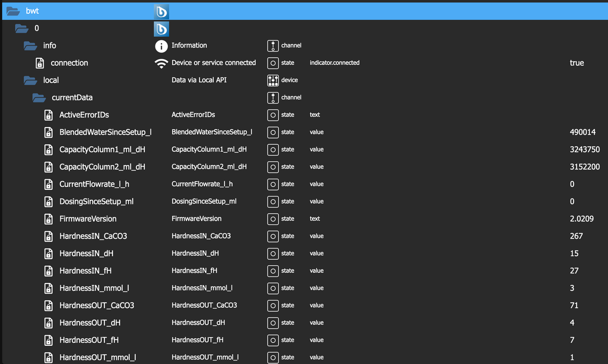608x364 pixels.
Task: Click the HardnessOUT_CaCO3 value 71
Action: pyautogui.click(x=574, y=305)
